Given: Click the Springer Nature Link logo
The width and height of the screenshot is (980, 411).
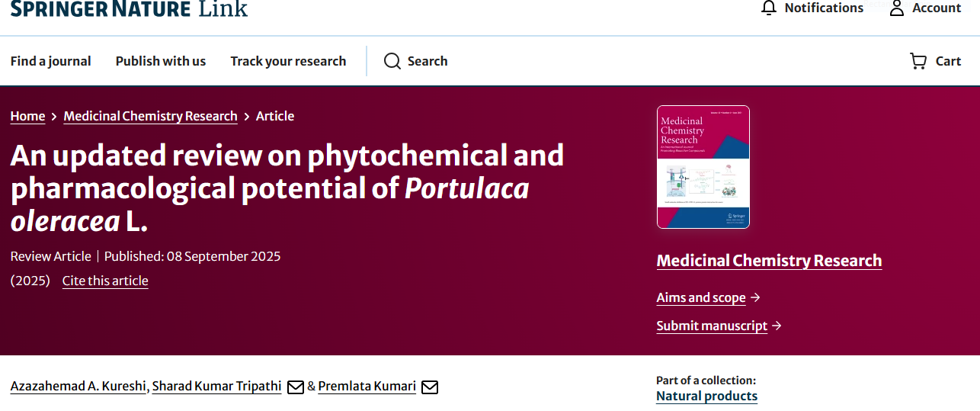Looking at the screenshot, I should pos(129,8).
